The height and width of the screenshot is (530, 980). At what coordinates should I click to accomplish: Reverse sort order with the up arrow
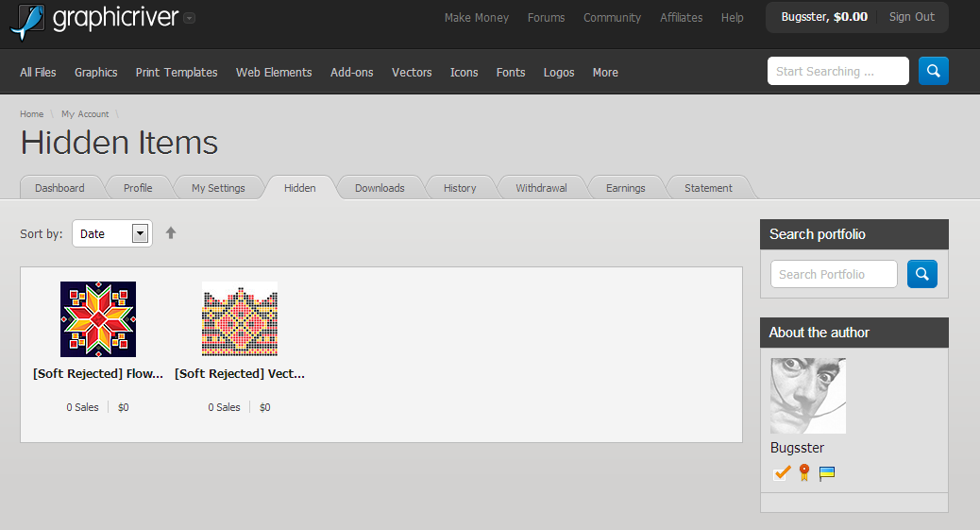171,233
